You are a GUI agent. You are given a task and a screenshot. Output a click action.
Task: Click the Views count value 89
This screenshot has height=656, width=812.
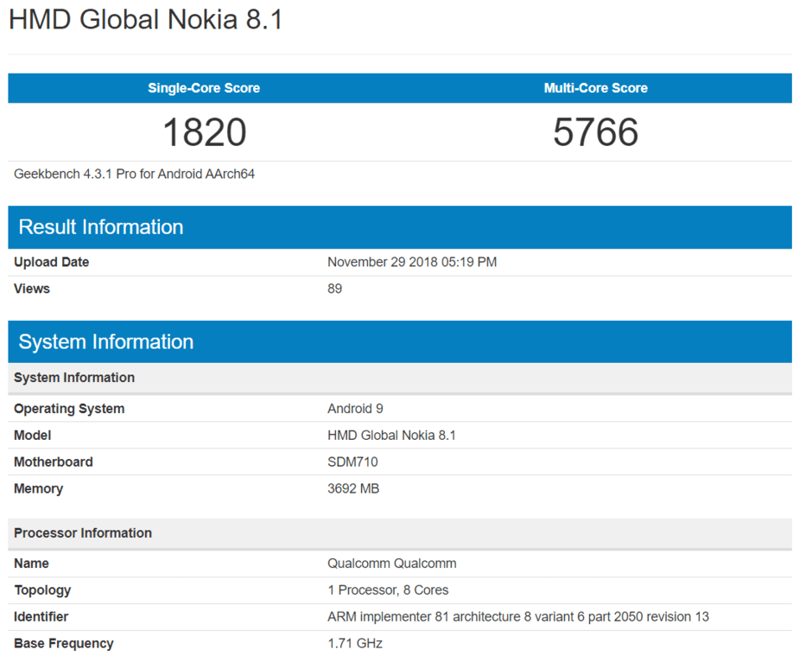tap(335, 289)
